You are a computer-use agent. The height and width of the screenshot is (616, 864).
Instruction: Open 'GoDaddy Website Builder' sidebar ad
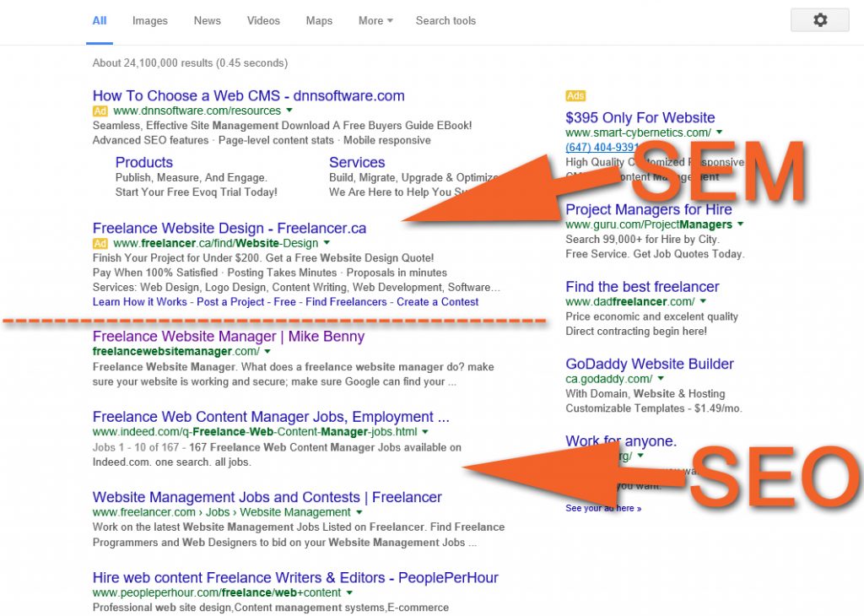click(x=650, y=365)
